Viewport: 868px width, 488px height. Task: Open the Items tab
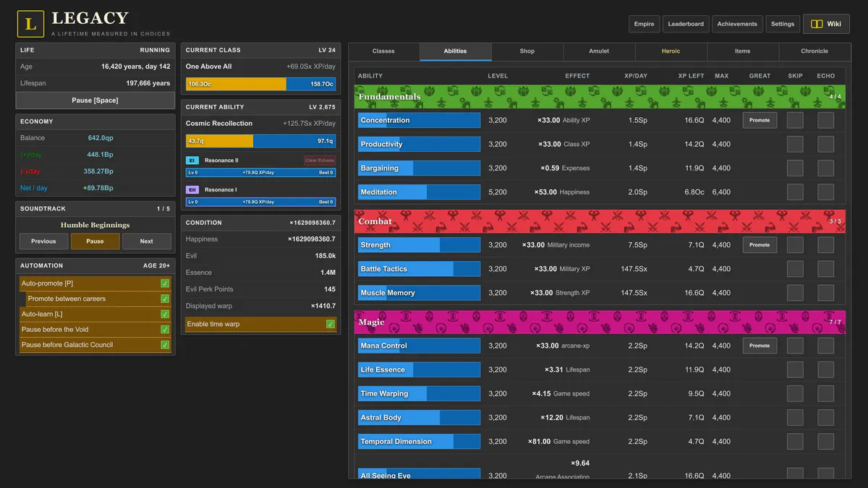pos(743,51)
